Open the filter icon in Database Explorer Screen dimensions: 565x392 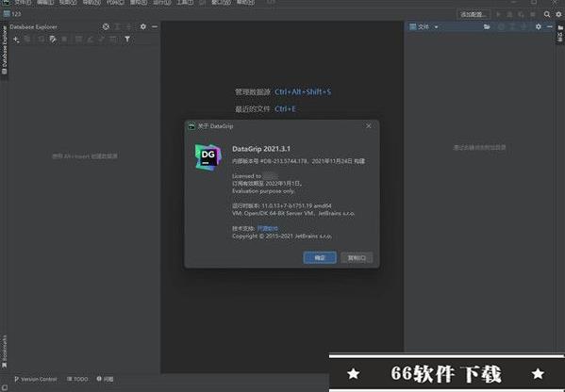127,39
